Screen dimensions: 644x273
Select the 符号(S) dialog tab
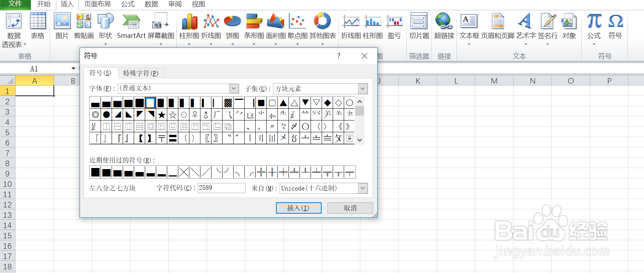coord(100,73)
